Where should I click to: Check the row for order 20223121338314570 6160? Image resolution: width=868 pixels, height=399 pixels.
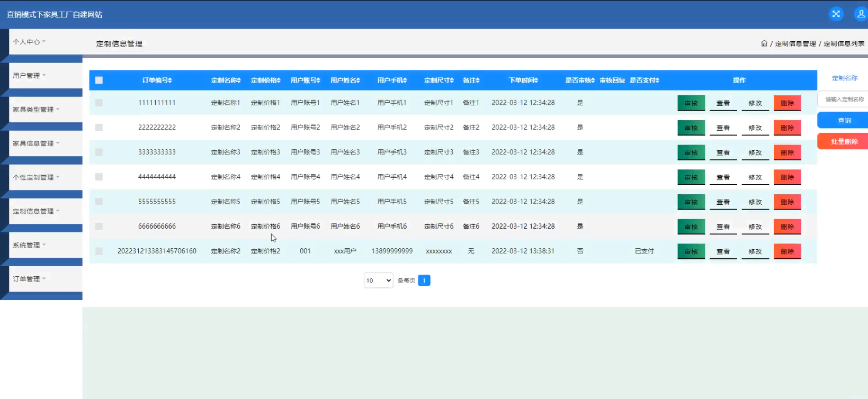(x=99, y=251)
